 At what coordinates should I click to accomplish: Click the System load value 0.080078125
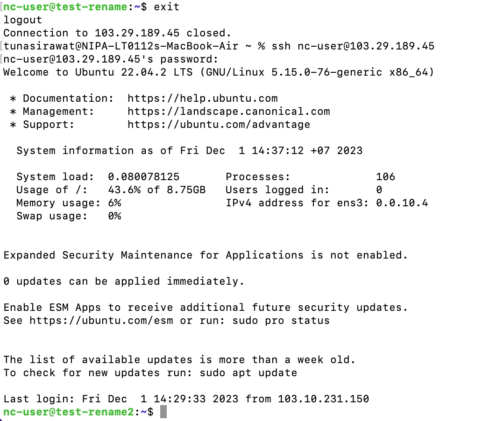(143, 177)
